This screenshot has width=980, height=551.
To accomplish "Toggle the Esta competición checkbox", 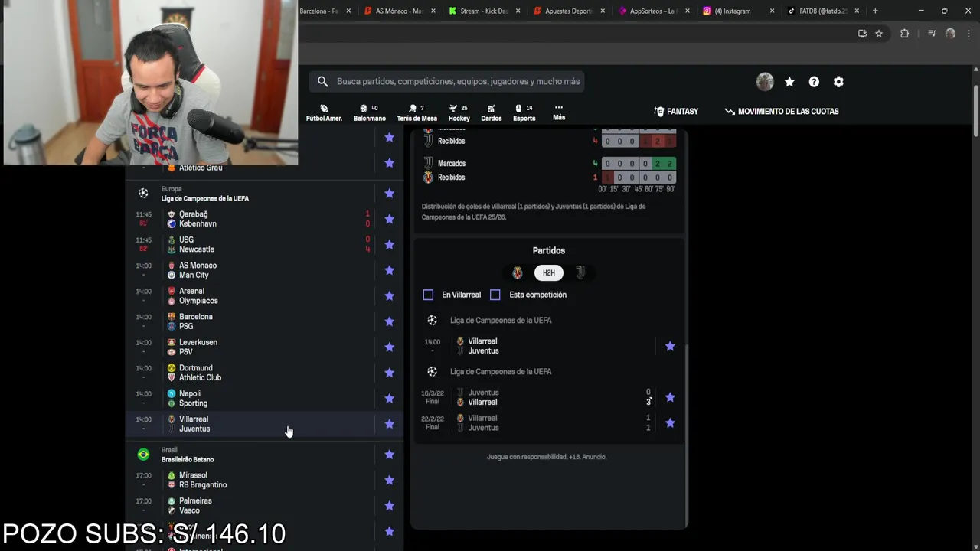I will click(495, 295).
